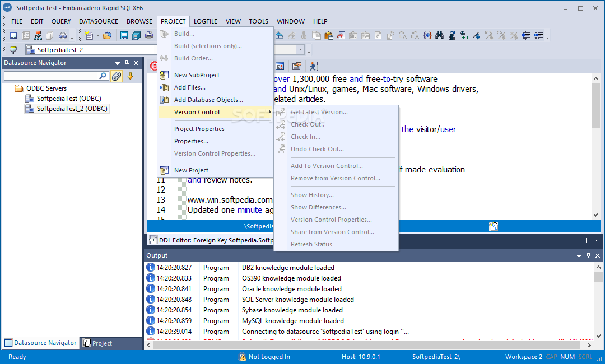The image size is (605, 364).
Task: Pin the Datasource Navigator panel
Action: tap(127, 63)
